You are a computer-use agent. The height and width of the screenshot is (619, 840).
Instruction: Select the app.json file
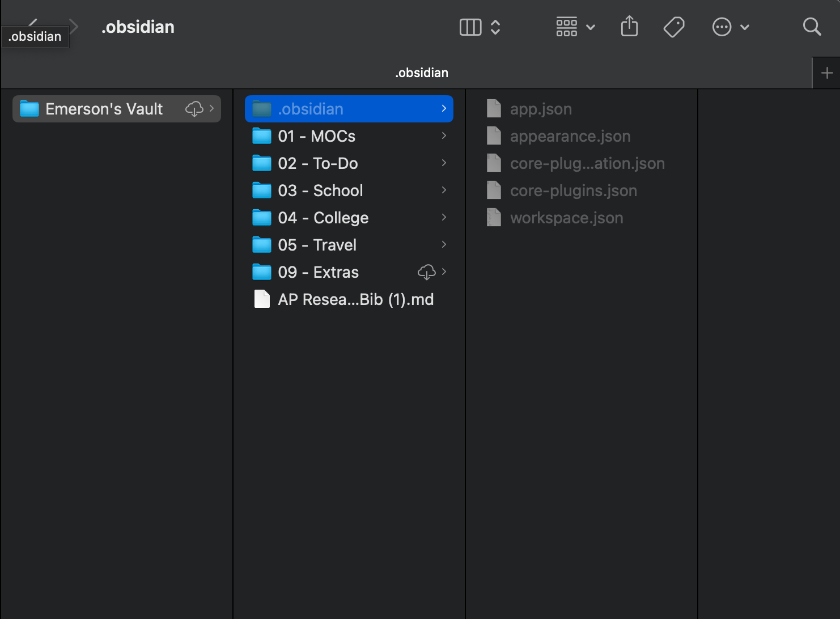541,109
